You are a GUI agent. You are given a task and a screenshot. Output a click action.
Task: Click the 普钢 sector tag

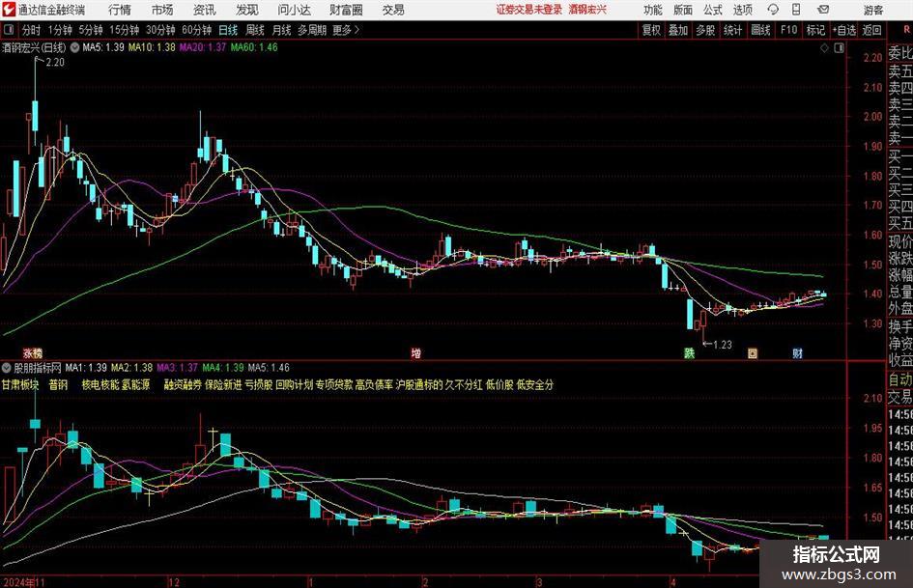point(58,385)
